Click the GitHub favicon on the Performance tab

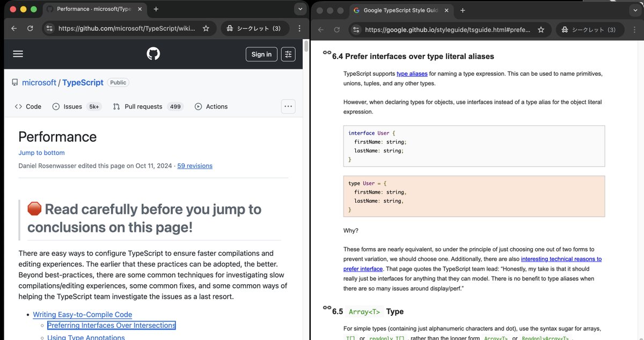[50, 9]
